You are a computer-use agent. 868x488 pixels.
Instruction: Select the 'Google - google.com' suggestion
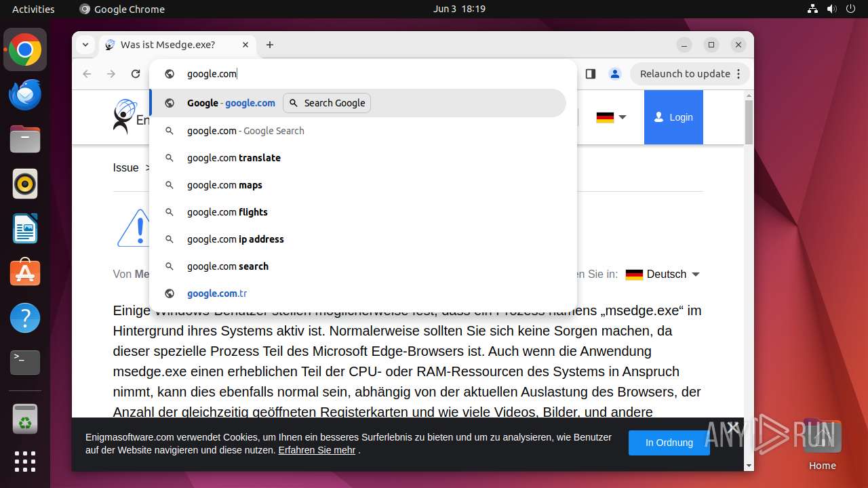[358, 103]
